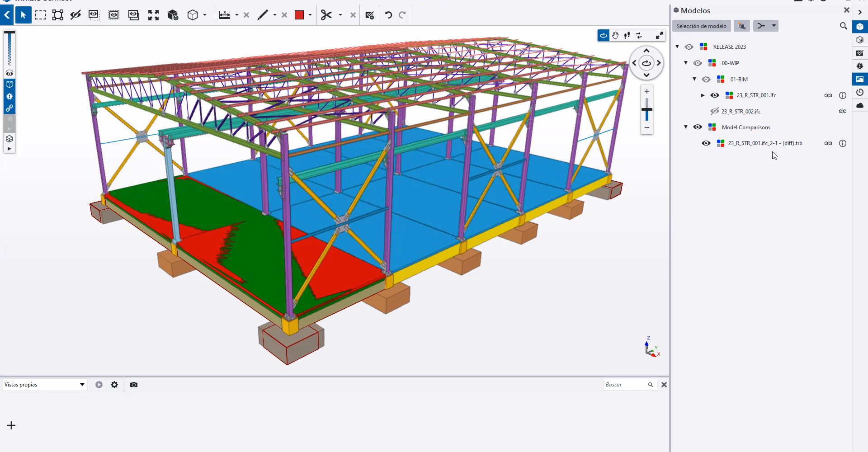Open the Measure tool dropdown arrow
This screenshot has width=868, height=452.
point(236,15)
